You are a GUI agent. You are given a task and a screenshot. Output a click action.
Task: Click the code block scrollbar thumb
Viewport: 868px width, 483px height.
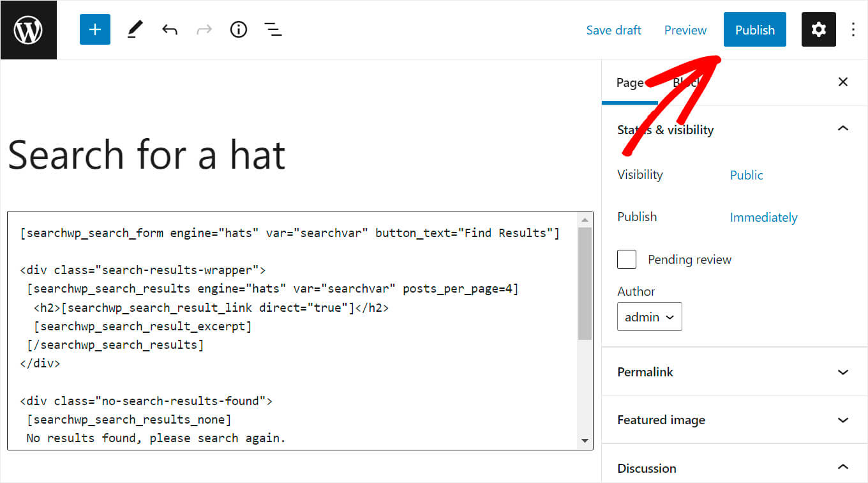pos(585,283)
